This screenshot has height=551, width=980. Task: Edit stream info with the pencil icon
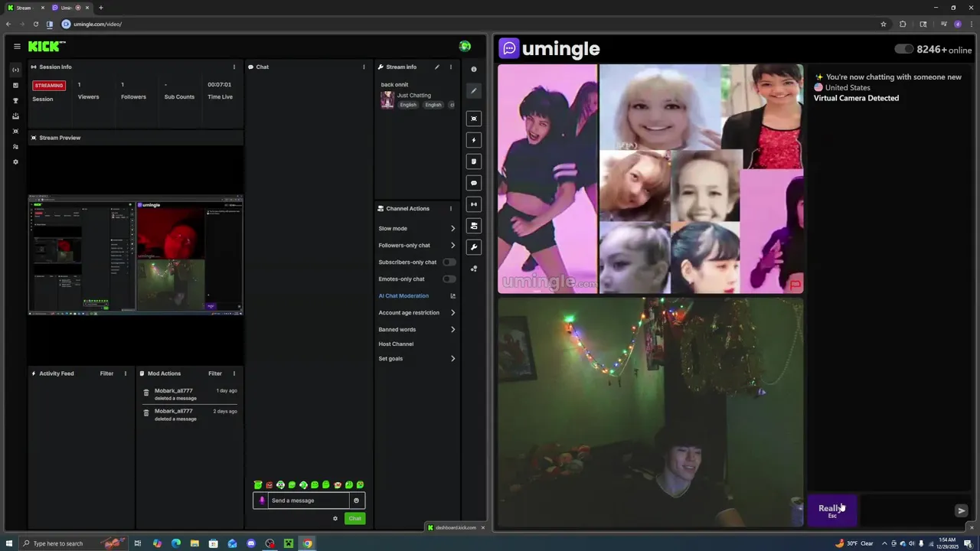[437, 67]
